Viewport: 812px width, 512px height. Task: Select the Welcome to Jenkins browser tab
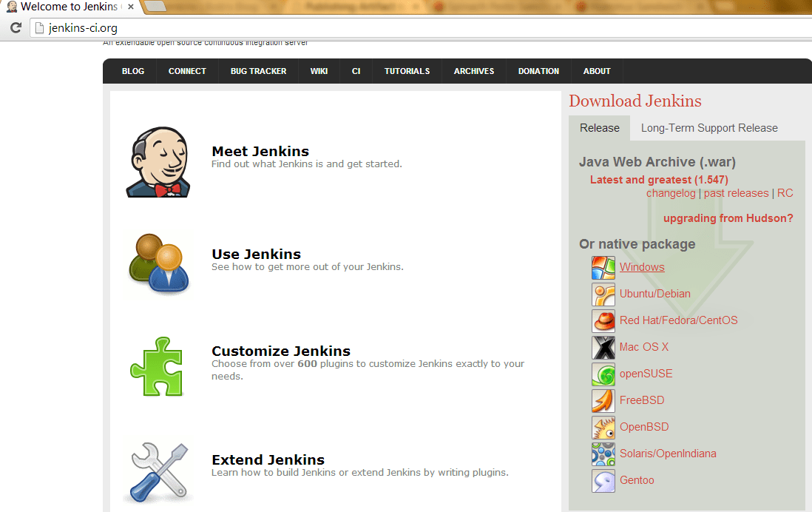(x=70, y=7)
